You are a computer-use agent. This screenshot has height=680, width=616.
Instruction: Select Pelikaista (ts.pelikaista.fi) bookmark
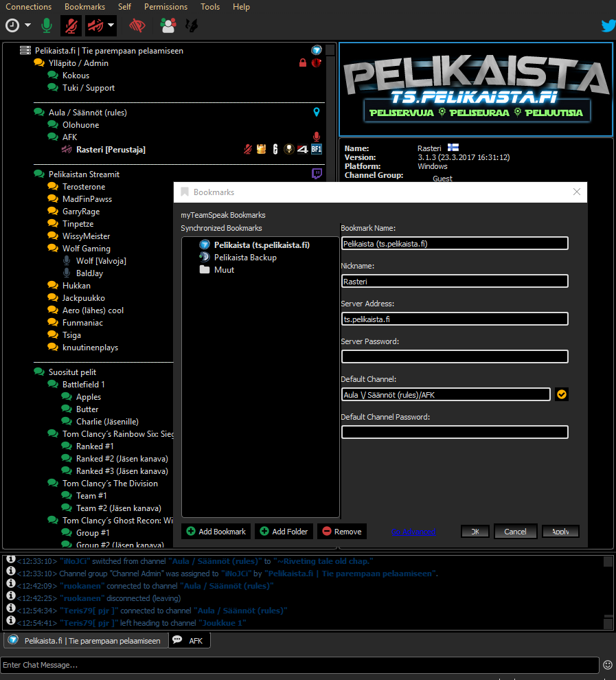click(x=262, y=245)
